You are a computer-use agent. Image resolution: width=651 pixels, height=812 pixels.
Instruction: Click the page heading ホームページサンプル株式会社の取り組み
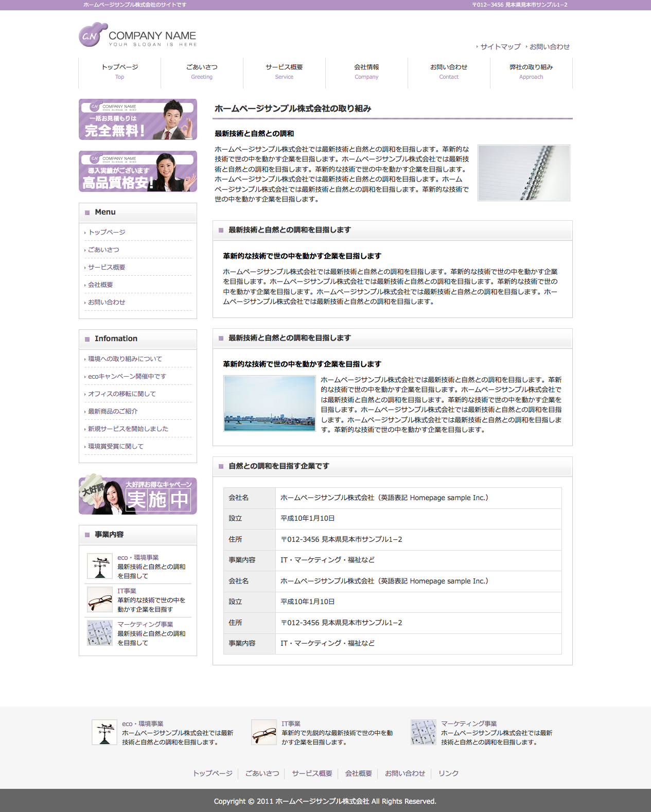pyautogui.click(x=293, y=109)
